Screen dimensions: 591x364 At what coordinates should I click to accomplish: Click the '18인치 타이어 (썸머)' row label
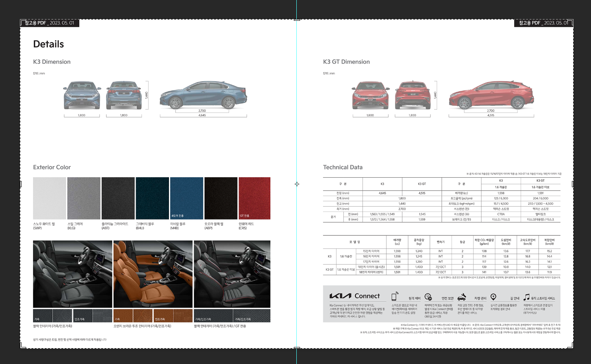(371, 272)
